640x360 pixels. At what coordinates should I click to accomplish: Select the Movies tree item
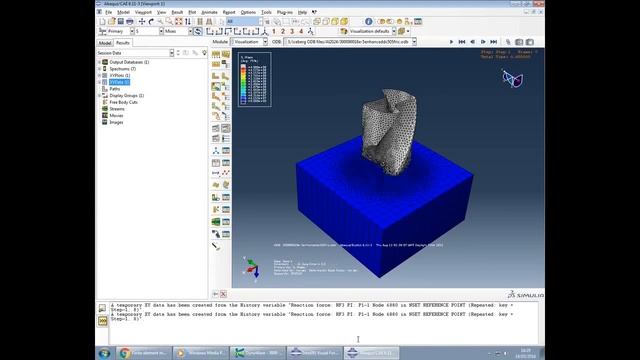[116, 116]
